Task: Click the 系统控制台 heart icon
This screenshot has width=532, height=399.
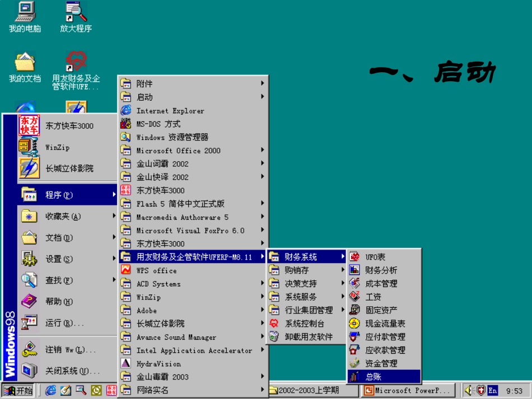Action: (274, 323)
